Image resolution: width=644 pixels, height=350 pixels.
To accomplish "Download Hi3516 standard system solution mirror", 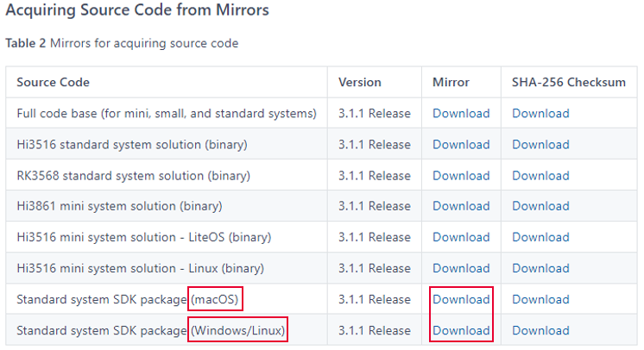I will pos(461,145).
